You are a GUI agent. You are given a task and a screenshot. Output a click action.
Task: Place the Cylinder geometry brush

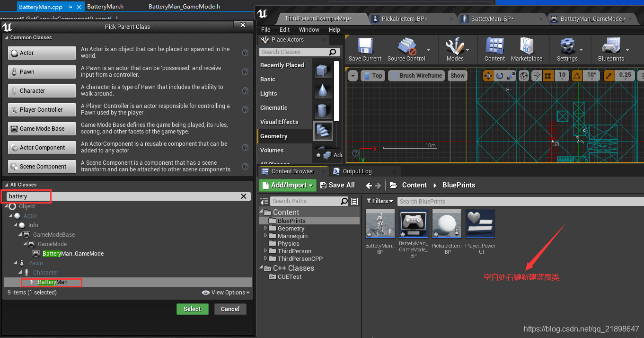pos(323,111)
